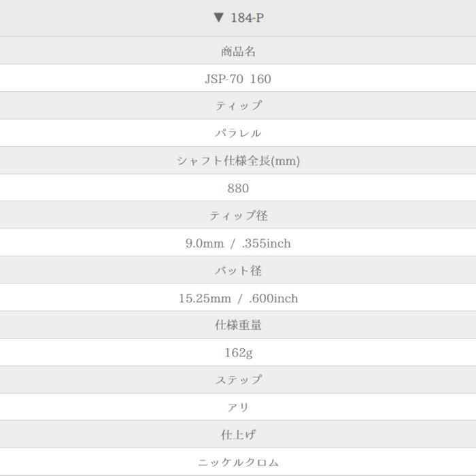Click the パラレル value cell
The image size is (476, 476).
238,133
